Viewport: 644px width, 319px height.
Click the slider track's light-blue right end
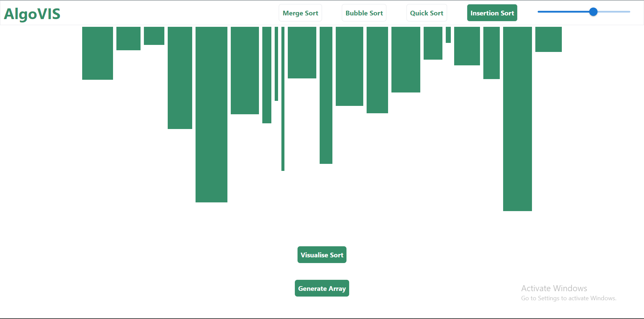point(614,12)
